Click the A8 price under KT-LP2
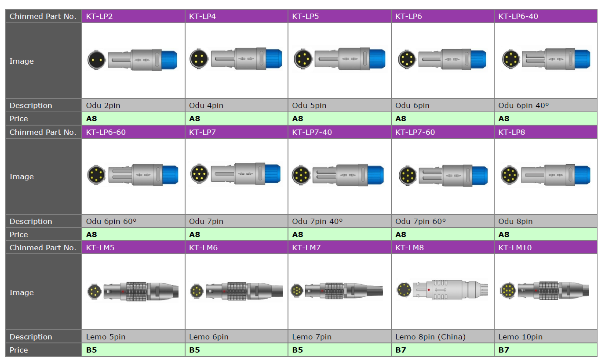The width and height of the screenshot is (605, 364). [x=91, y=119]
